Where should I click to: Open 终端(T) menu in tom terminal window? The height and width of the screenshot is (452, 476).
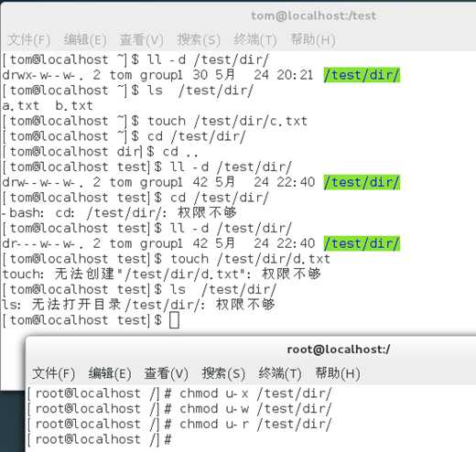point(255,39)
